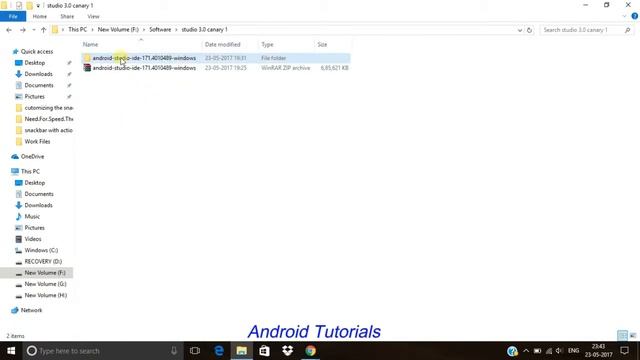Click the WinRAR archive file icon
The image size is (640, 360).
87,68
